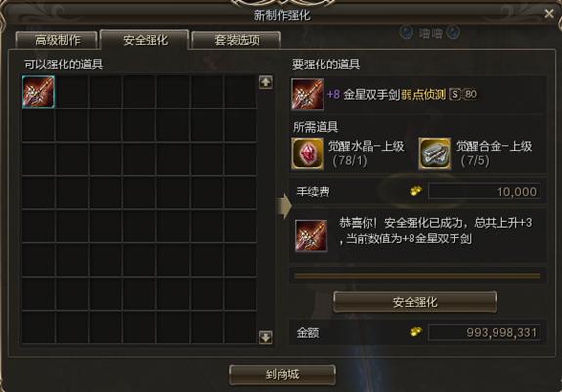Screen dimensions: 562x392
Task: Click the 安全强化 enhance button
Action: coord(414,302)
